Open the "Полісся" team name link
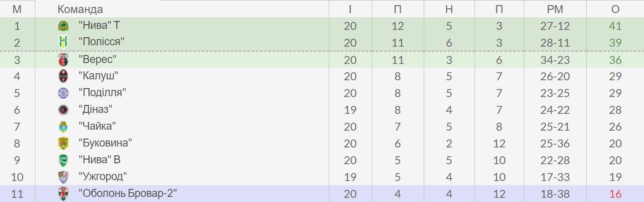The image size is (644, 202). (101, 42)
